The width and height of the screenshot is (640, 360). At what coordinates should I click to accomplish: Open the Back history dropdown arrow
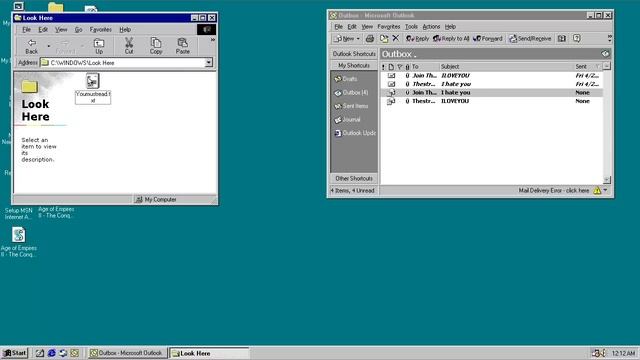pos(49,46)
